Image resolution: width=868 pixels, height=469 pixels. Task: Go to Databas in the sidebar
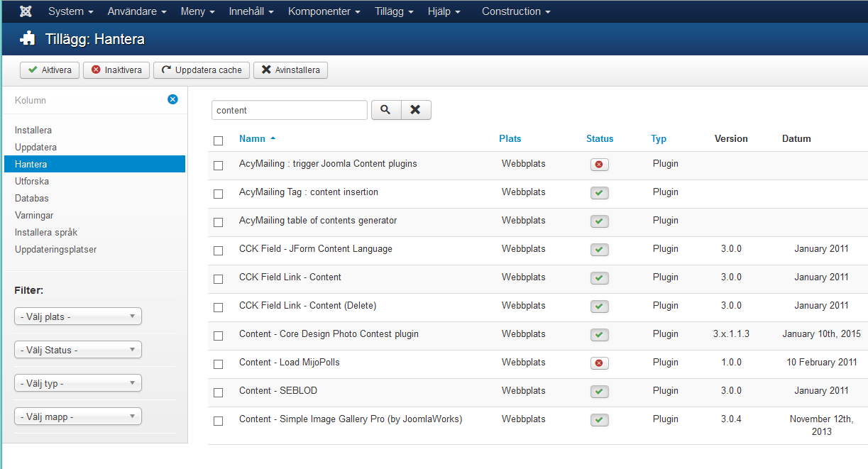(32, 199)
